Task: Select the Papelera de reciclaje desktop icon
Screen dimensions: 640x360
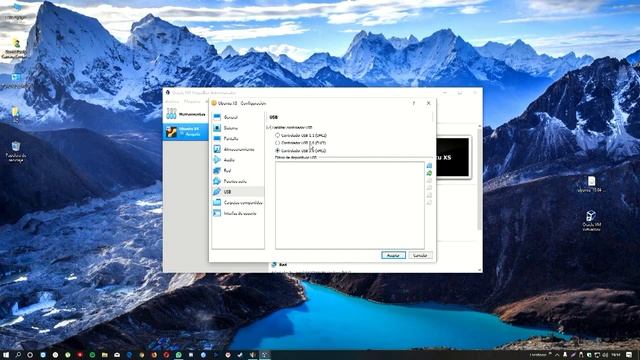Action: click(16, 151)
